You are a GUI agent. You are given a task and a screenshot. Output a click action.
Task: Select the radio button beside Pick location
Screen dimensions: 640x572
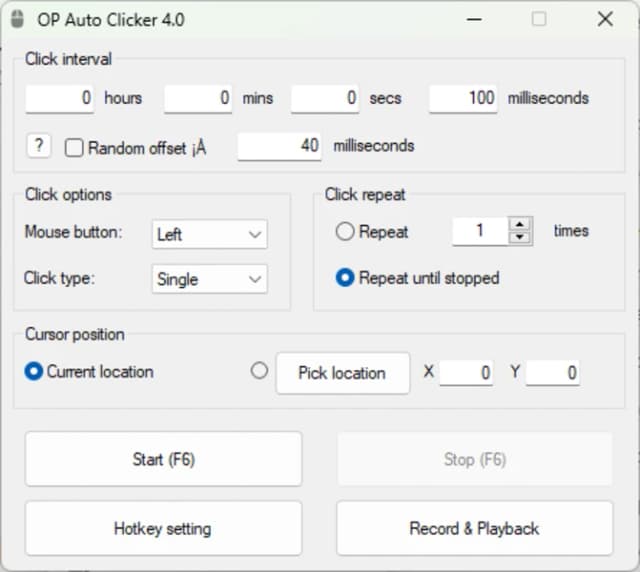(x=259, y=371)
